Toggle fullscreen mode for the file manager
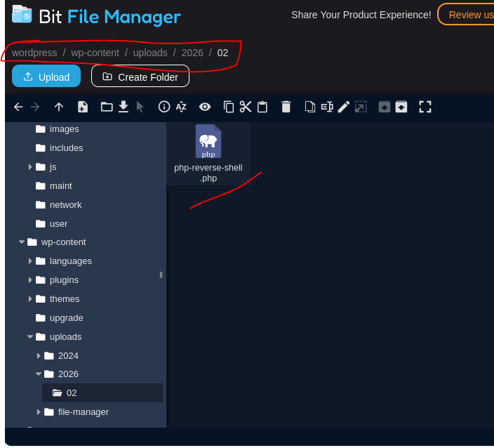Screen dimensions: 494x448 pos(425,107)
